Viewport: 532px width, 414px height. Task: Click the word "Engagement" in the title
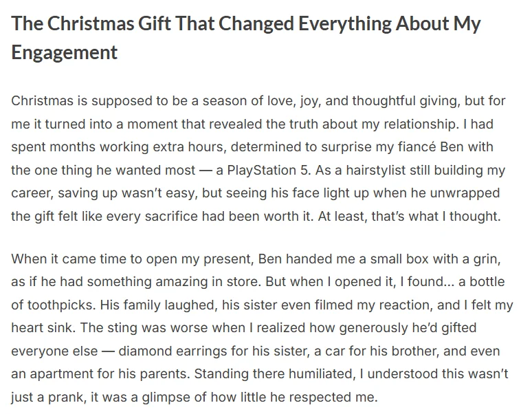tap(65, 52)
